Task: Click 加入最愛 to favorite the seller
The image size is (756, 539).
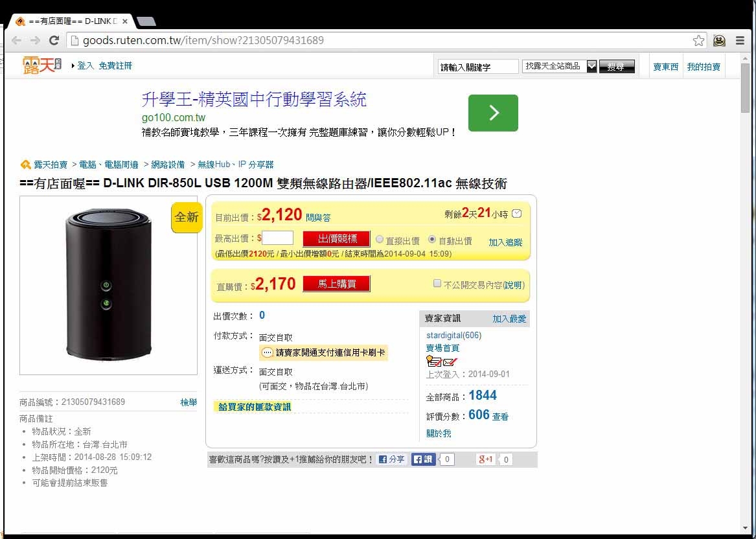Action: [510, 319]
